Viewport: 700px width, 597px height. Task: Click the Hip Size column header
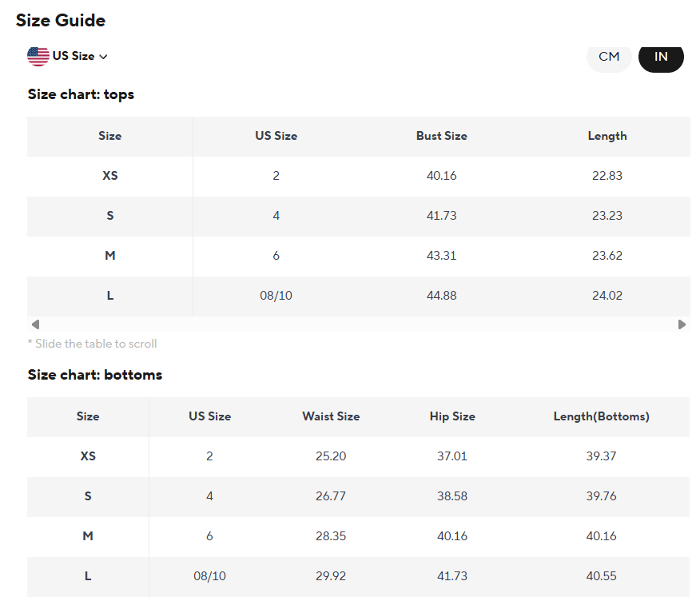pyautogui.click(x=452, y=417)
